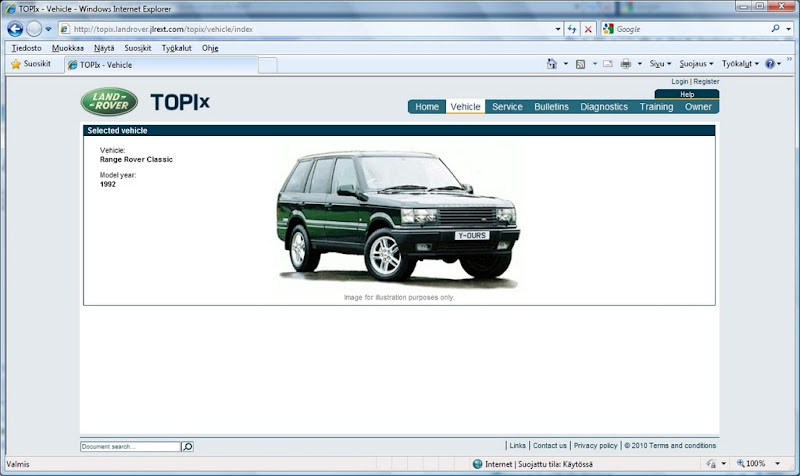The image size is (800, 476).
Task: Click the Login link
Action: pyautogui.click(x=680, y=82)
